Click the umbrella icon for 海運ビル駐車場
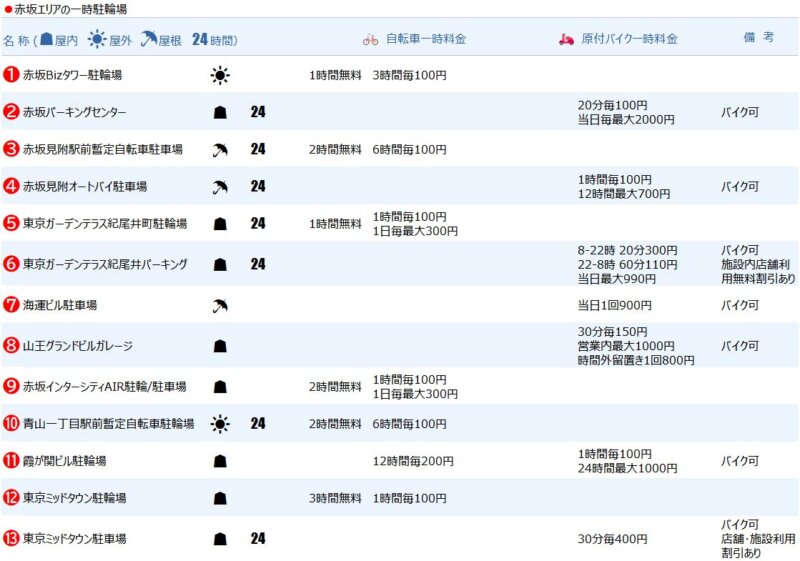The height and width of the screenshot is (561, 800). pos(220,305)
